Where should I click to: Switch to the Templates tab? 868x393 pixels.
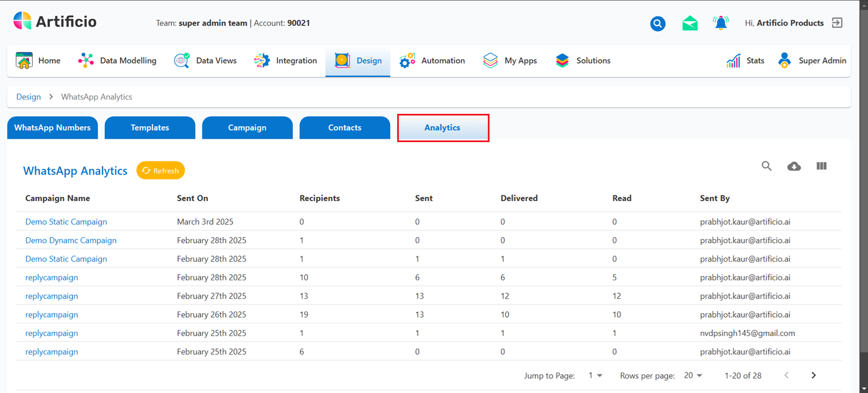[x=150, y=127]
